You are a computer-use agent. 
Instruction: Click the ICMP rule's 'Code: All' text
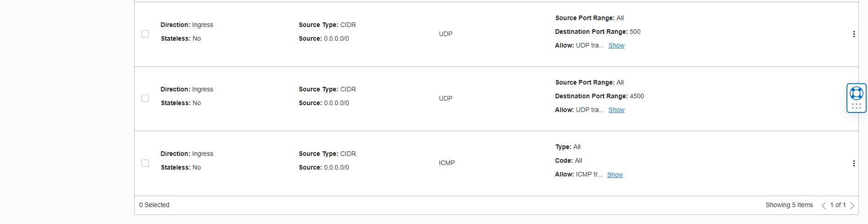[x=569, y=161]
